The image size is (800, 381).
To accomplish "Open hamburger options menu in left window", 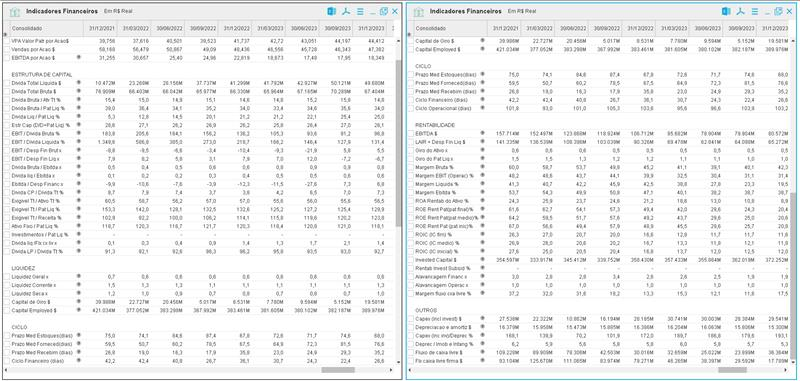I will click(360, 11).
